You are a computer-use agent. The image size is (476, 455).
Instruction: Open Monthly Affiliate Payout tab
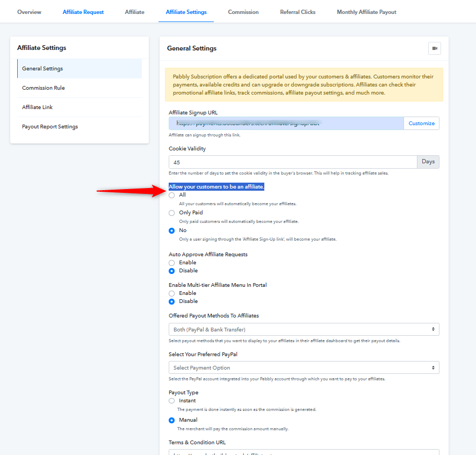[366, 12]
